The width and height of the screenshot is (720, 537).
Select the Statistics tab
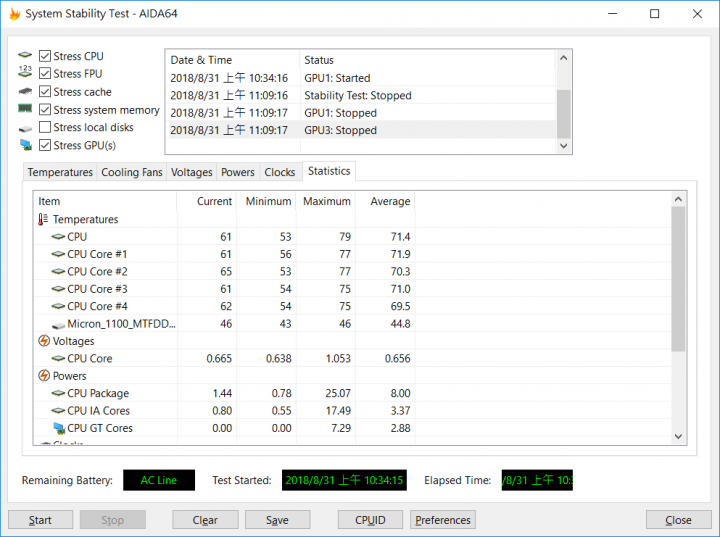point(329,171)
